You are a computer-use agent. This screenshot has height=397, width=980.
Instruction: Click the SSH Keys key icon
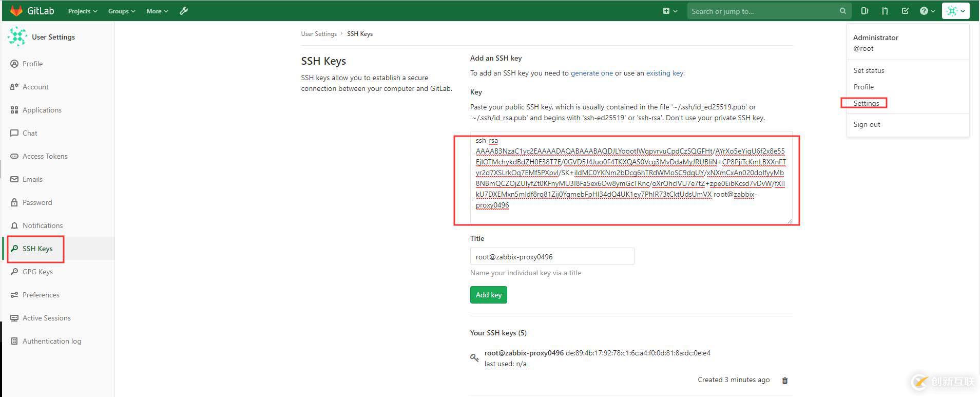(14, 249)
